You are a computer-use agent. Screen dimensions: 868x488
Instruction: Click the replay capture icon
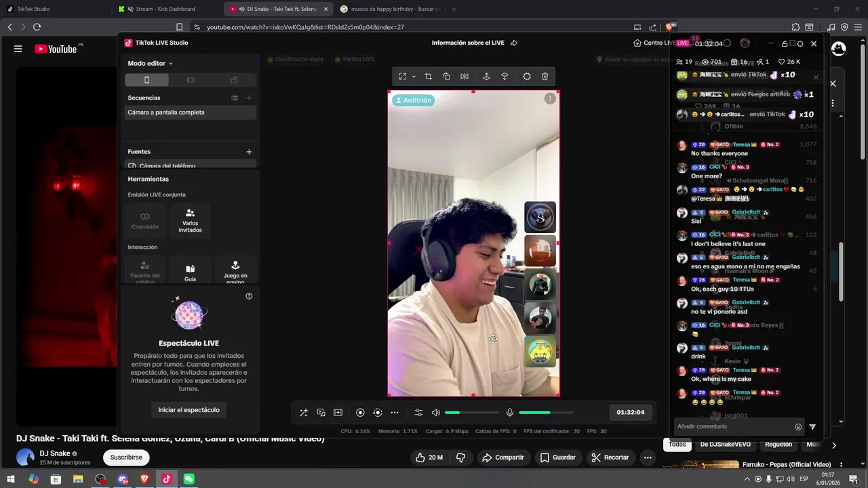click(x=378, y=412)
